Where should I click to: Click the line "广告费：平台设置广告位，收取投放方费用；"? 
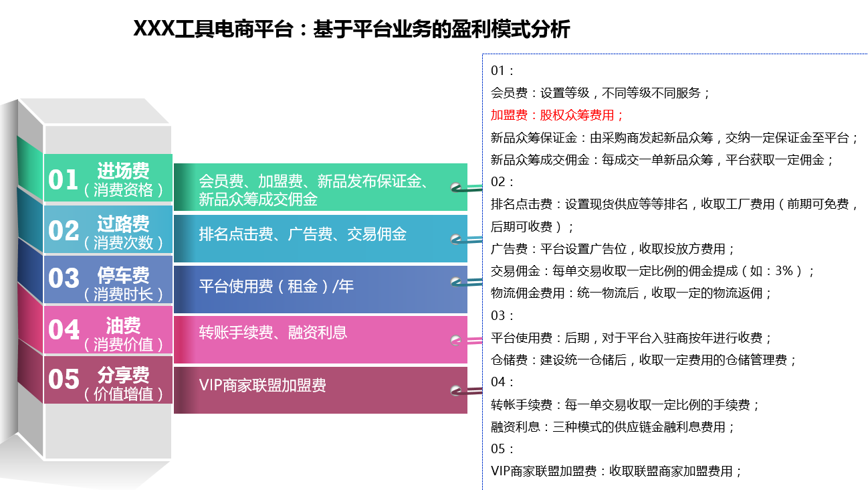pos(613,249)
